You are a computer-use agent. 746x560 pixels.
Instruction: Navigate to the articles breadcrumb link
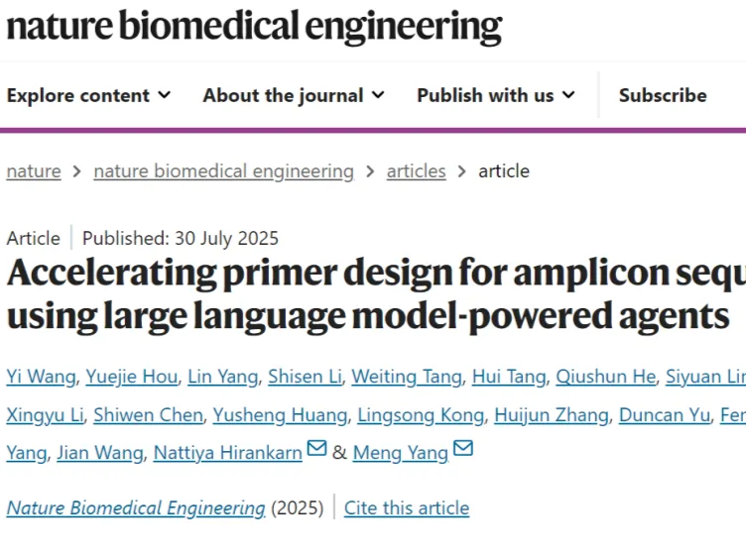click(x=417, y=171)
